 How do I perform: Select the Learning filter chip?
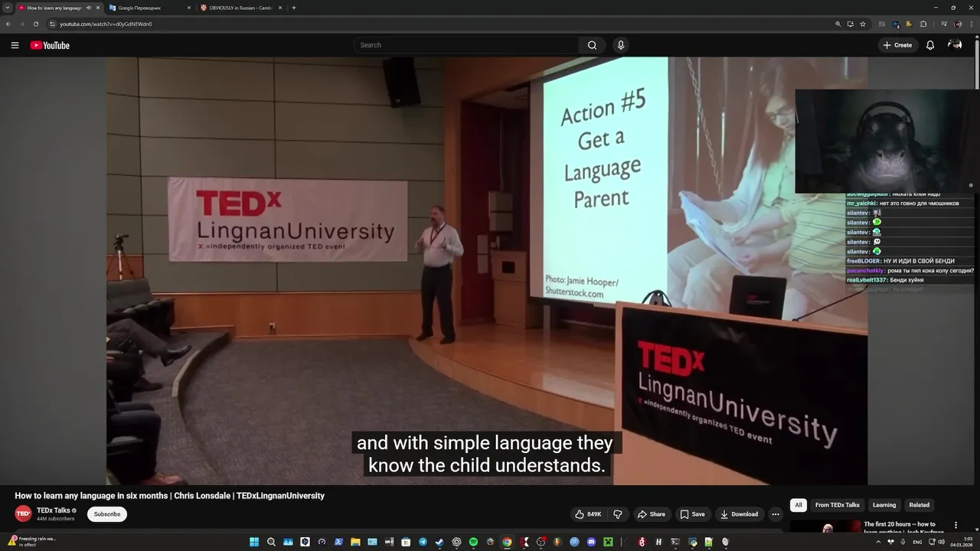[884, 505]
